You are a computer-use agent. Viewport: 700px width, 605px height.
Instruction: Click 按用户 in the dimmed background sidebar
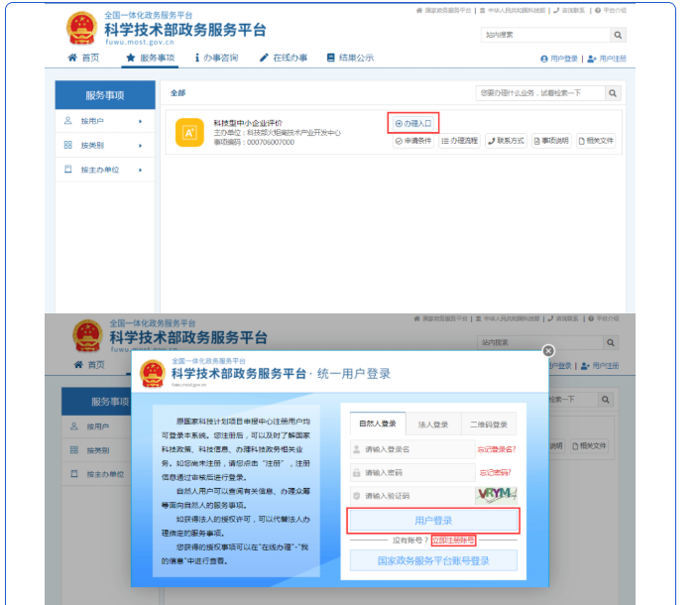(98, 426)
